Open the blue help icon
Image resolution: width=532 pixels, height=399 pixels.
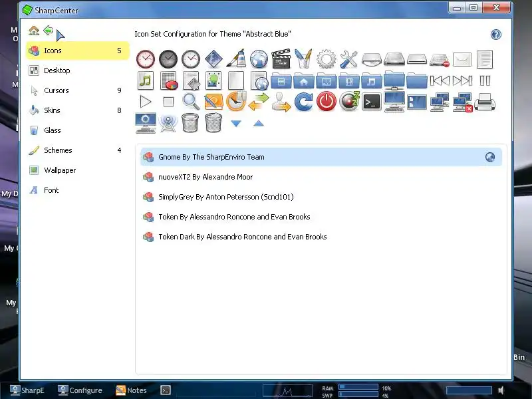495,35
